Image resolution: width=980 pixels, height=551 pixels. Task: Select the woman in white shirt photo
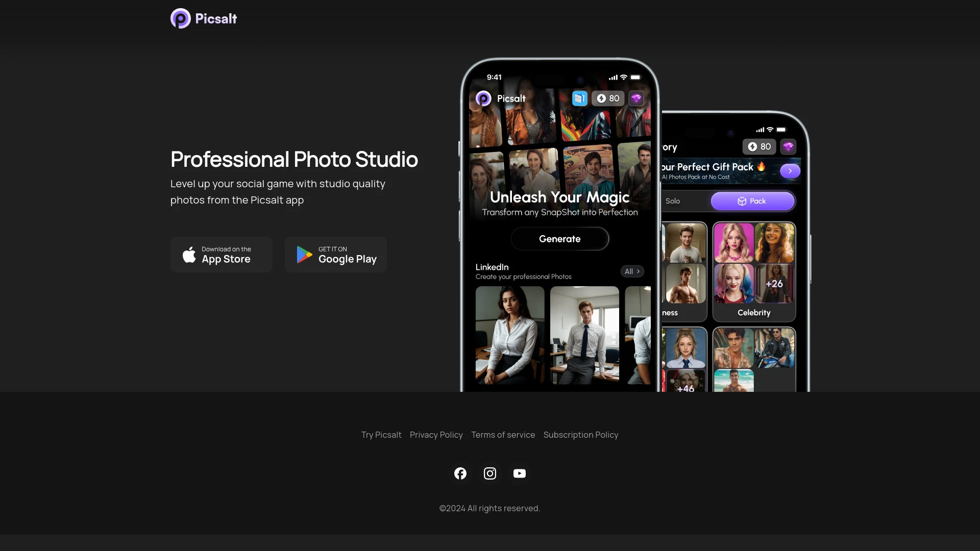[x=510, y=335]
